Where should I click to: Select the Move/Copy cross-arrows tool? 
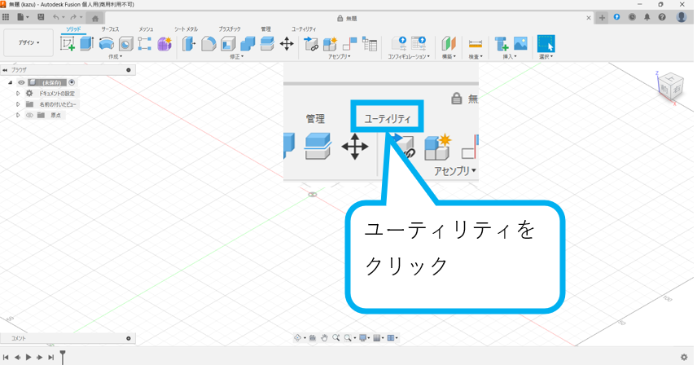[287, 44]
